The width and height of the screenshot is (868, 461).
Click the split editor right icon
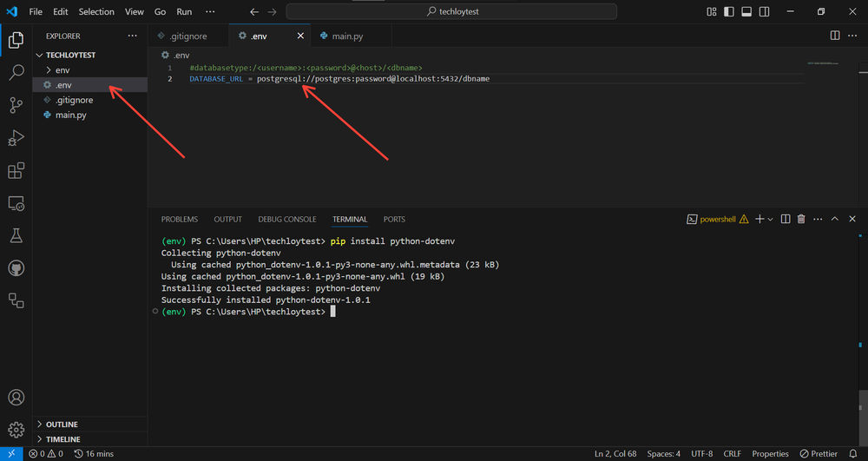pyautogui.click(x=835, y=36)
